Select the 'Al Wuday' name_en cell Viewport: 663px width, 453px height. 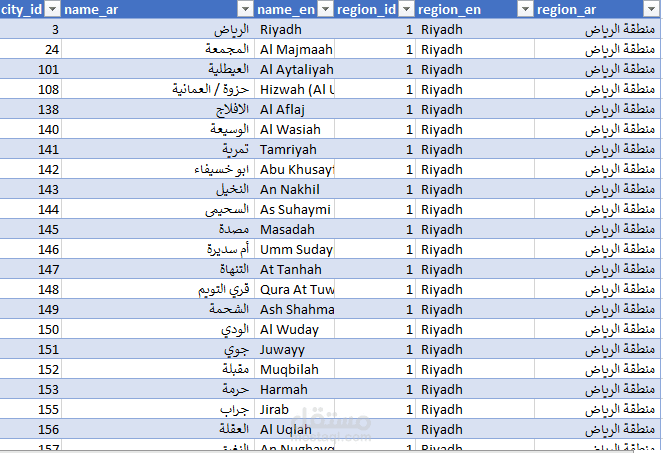tap(294, 329)
